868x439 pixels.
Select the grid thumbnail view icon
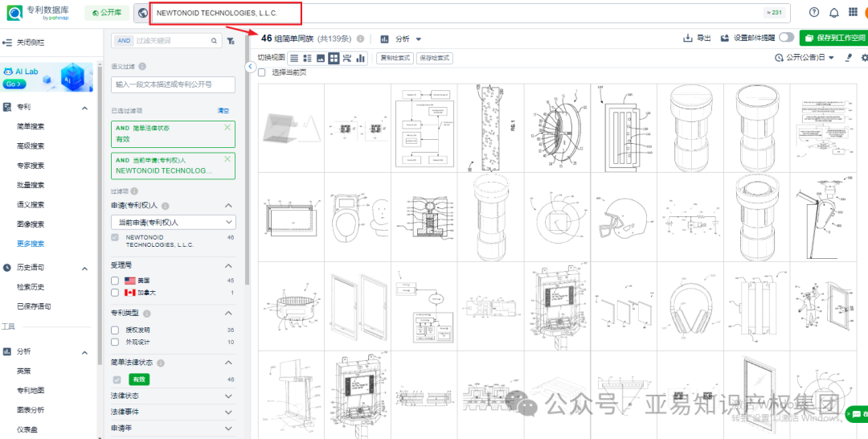[x=334, y=58]
